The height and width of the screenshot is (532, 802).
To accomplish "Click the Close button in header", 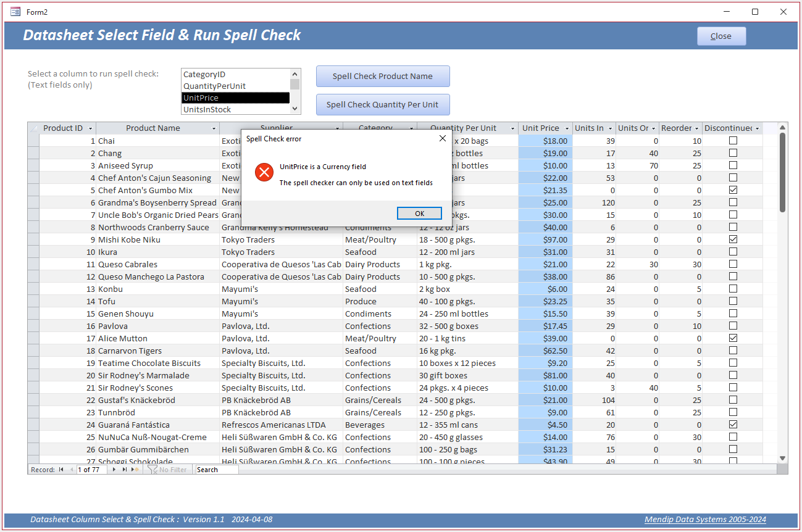I will 721,36.
